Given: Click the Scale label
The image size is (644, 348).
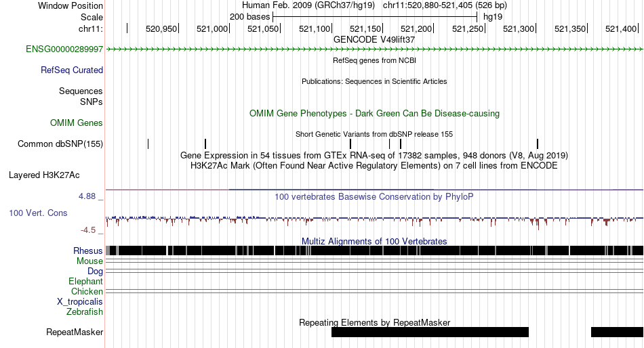Looking at the screenshot, I should 92,17.
